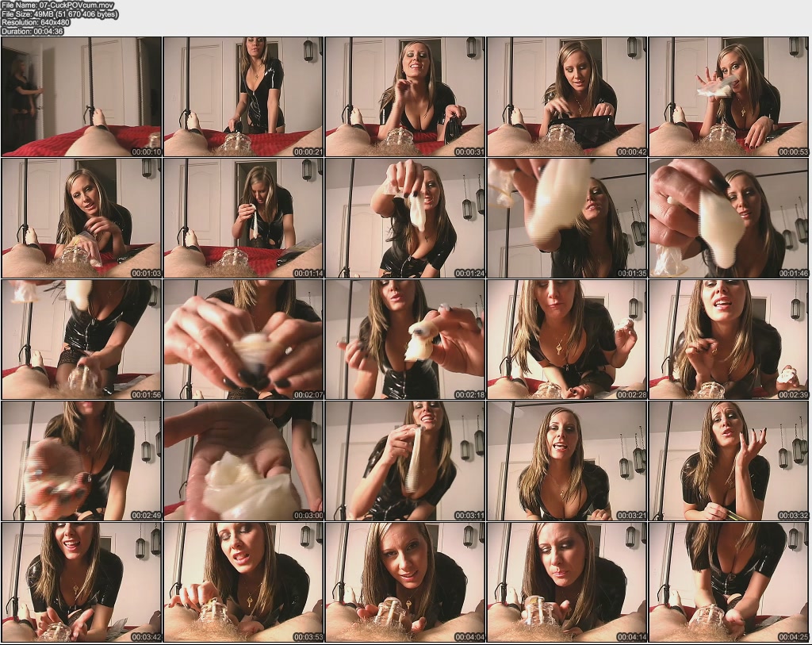Open the frame marked 00:02:39

tap(728, 339)
